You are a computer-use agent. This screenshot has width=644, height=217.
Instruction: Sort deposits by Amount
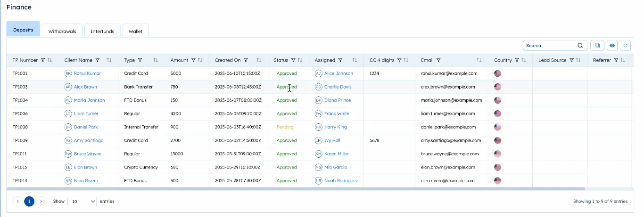tap(200, 60)
